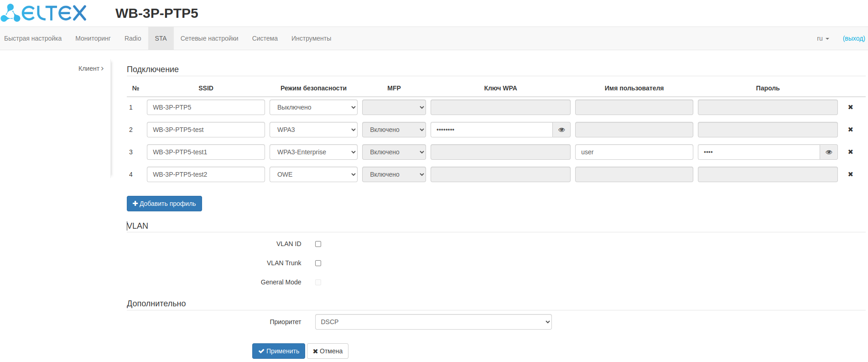Enable the VLAN ID checkbox

tap(318, 244)
